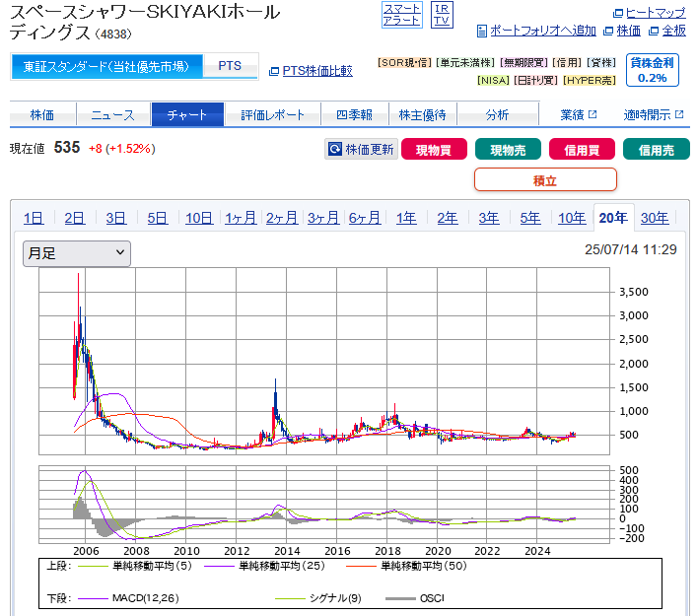697x616 pixels.
Task: Open 適時開示 external link
Action: click(653, 115)
